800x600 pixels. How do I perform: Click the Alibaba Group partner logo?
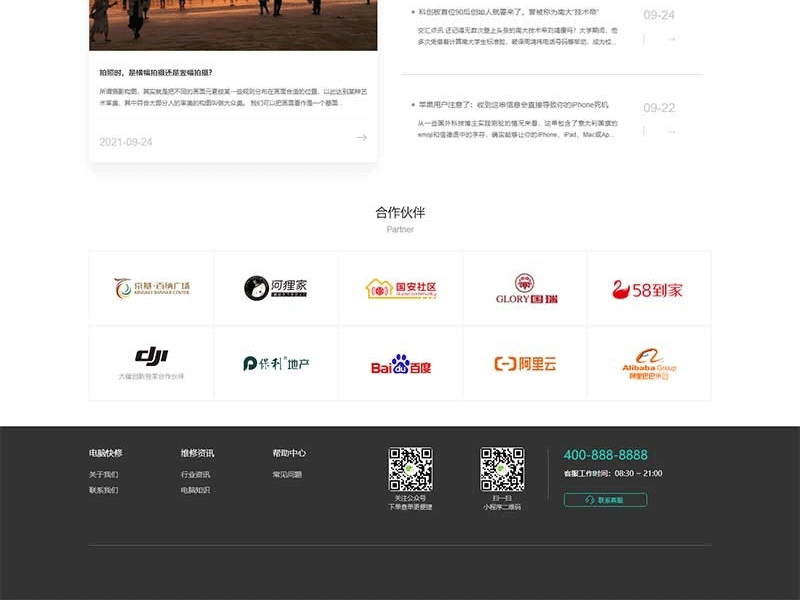[648, 364]
